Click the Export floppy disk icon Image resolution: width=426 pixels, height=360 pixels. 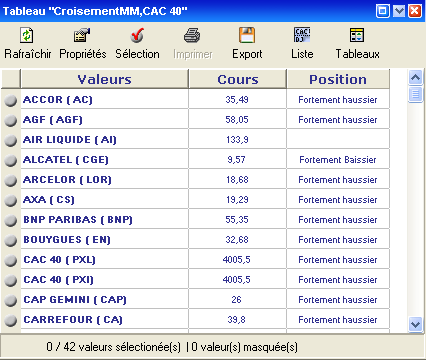(x=247, y=35)
